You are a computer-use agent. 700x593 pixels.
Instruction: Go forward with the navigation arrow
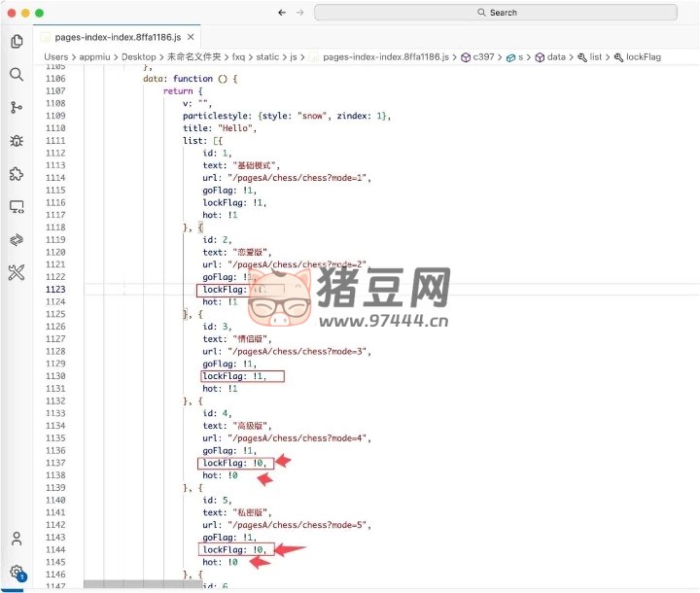tap(300, 13)
